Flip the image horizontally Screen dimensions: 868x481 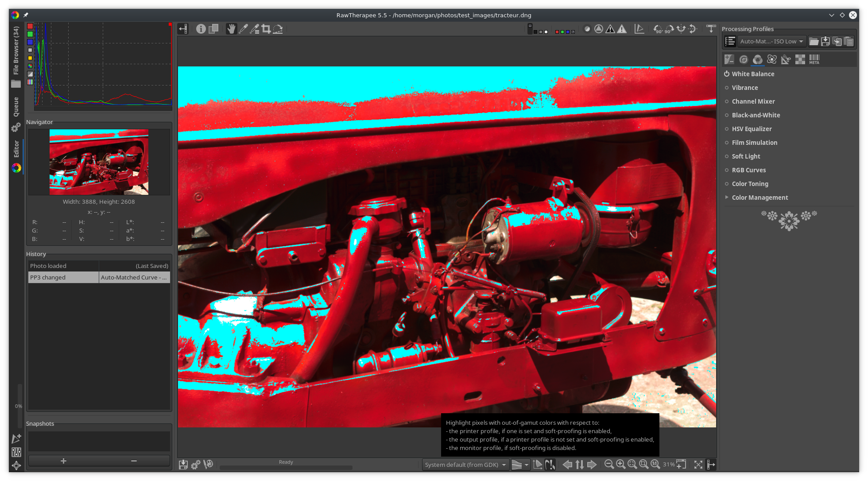(681, 29)
